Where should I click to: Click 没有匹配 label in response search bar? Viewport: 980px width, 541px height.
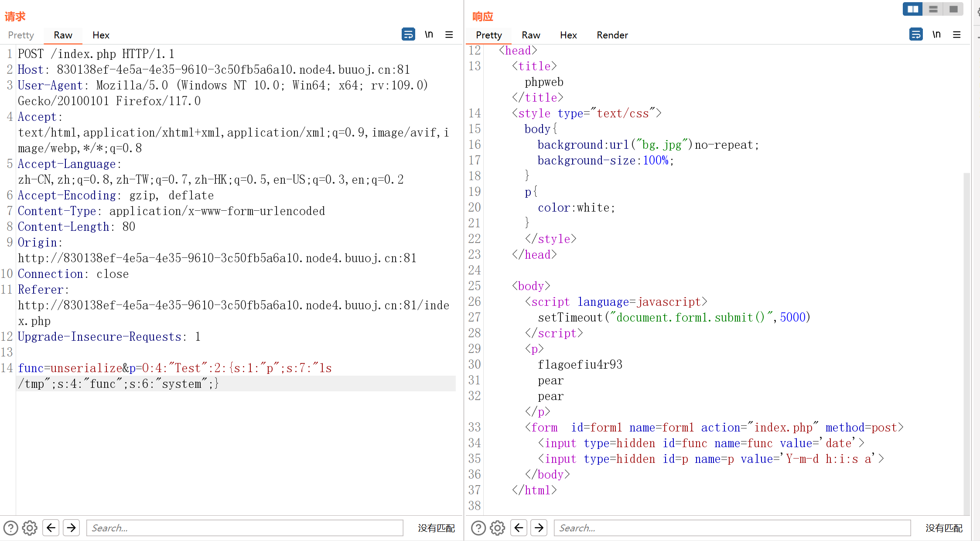pyautogui.click(x=944, y=528)
